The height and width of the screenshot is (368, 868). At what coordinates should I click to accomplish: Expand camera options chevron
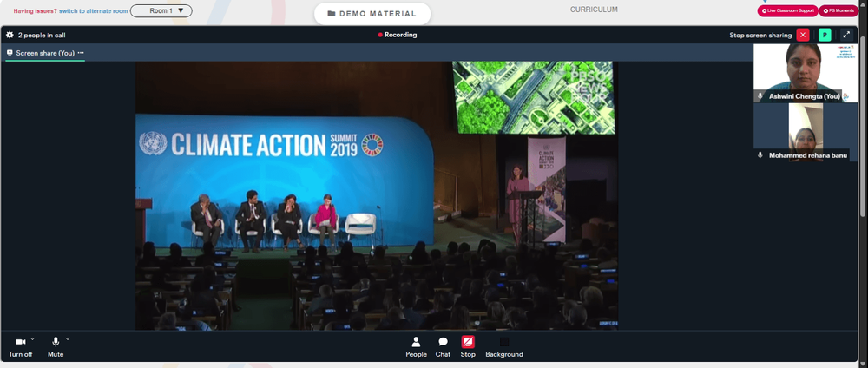coord(33,338)
